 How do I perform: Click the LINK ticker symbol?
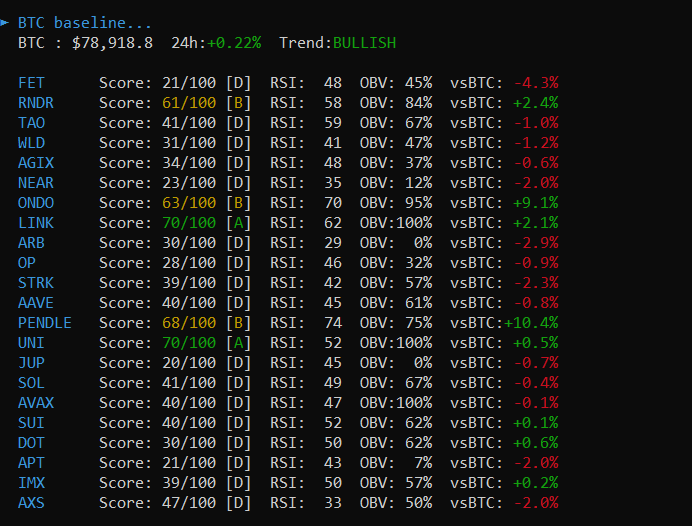pyautogui.click(x=36, y=223)
